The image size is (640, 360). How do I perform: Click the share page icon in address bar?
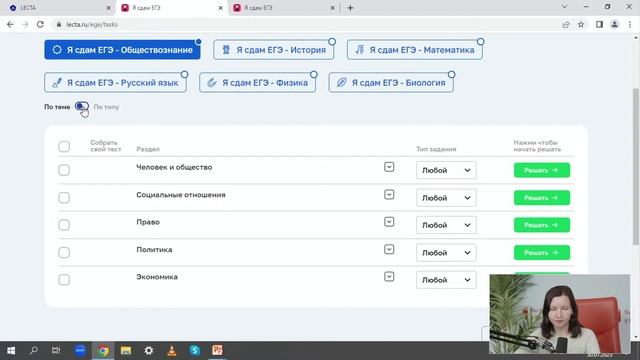566,24
